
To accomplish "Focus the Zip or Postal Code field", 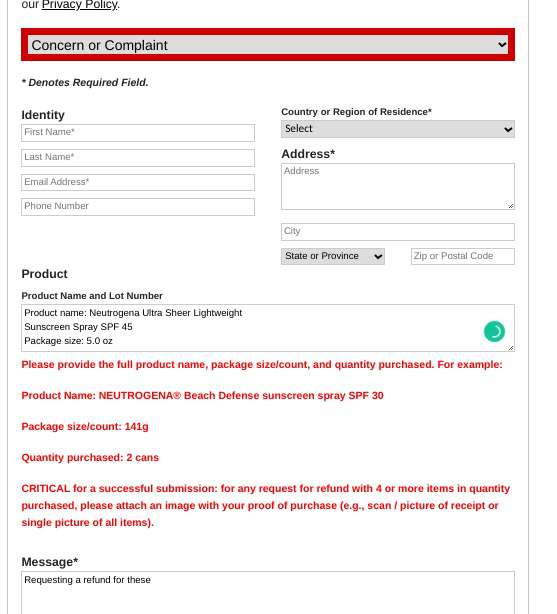I will 463,256.
